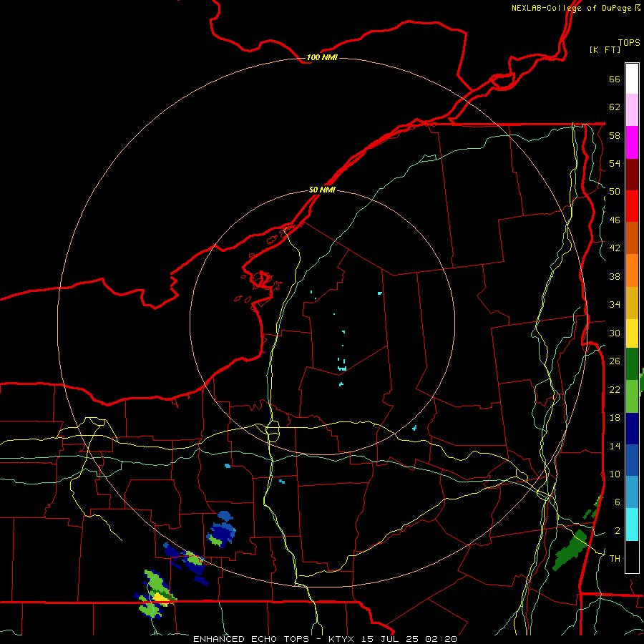
Task: Click the '26' legend value
Action: point(615,361)
